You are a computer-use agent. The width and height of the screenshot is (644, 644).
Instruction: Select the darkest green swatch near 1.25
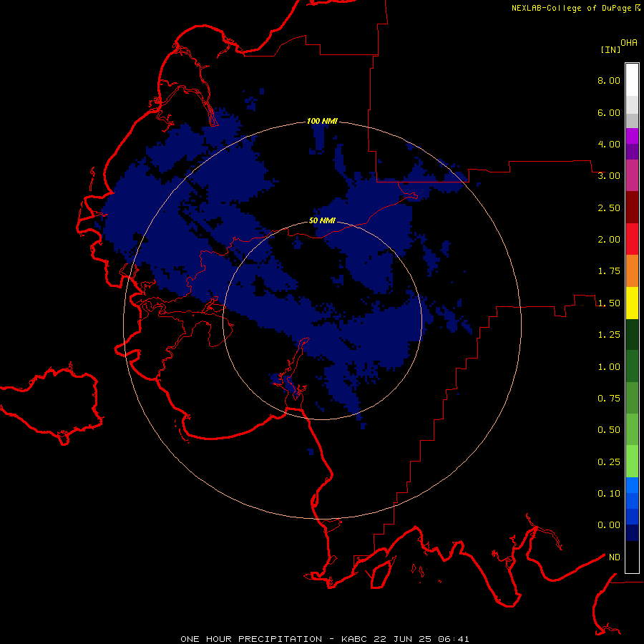[632, 335]
